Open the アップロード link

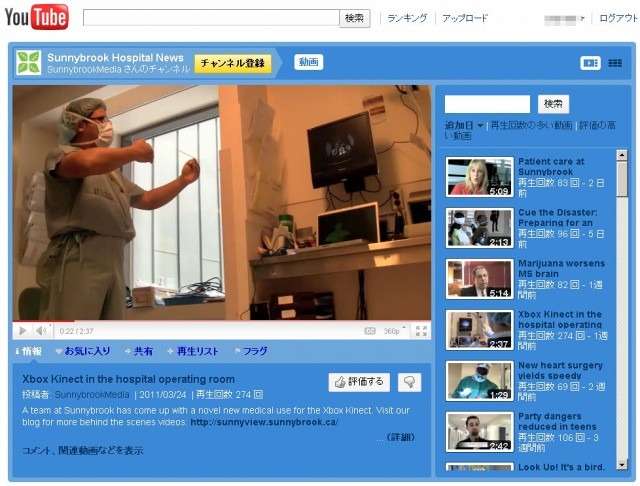(465, 18)
